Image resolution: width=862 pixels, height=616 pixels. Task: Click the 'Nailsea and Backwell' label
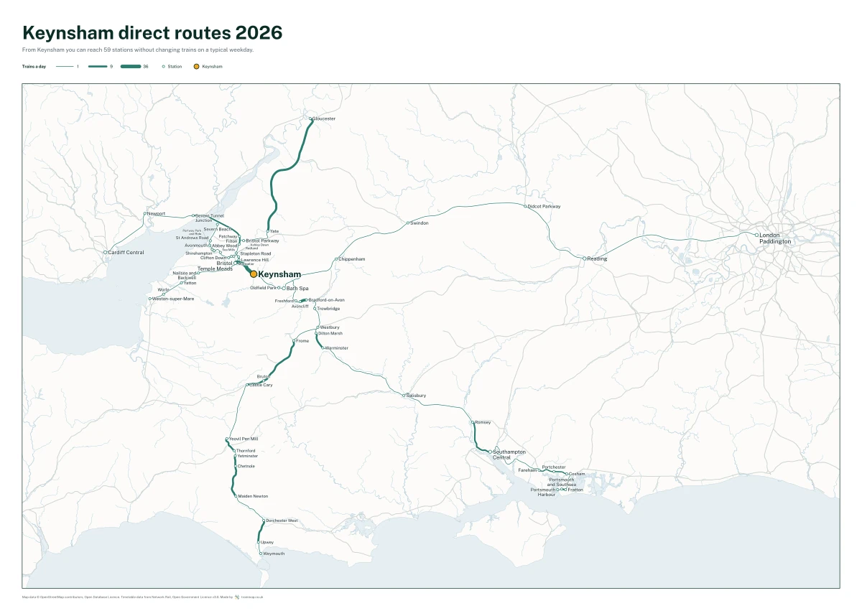pyautogui.click(x=185, y=275)
